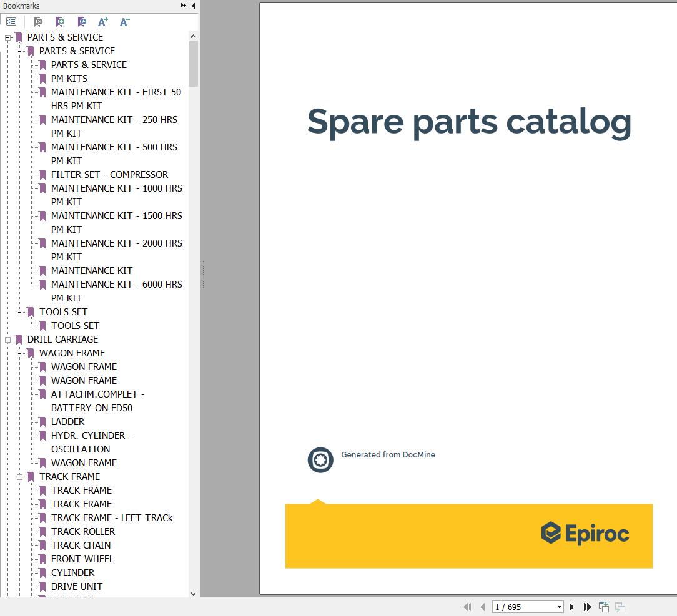Click the bookmark icon beside FRONT WHEEL
677x616 pixels.
[42, 559]
